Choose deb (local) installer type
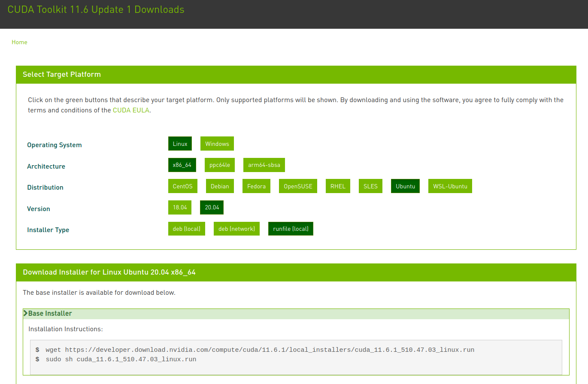Viewport: 588px width, 384px height. pyautogui.click(x=186, y=229)
